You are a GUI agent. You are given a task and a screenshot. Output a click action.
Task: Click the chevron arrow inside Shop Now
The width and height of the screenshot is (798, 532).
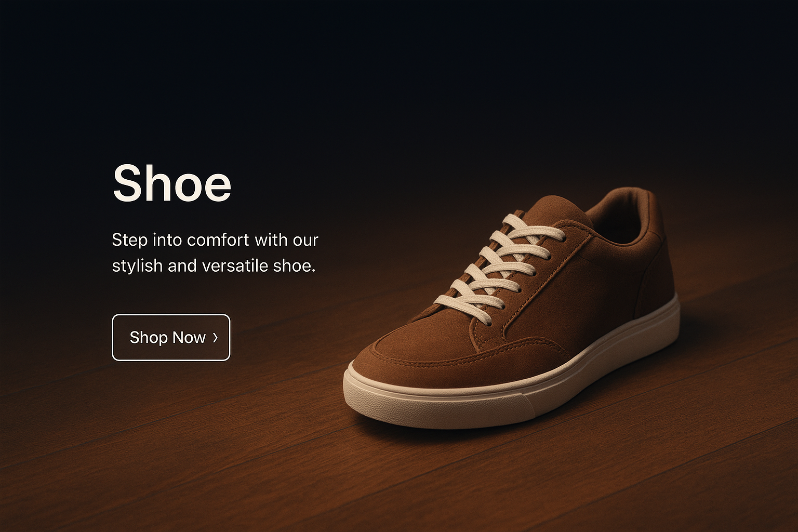[x=215, y=337]
